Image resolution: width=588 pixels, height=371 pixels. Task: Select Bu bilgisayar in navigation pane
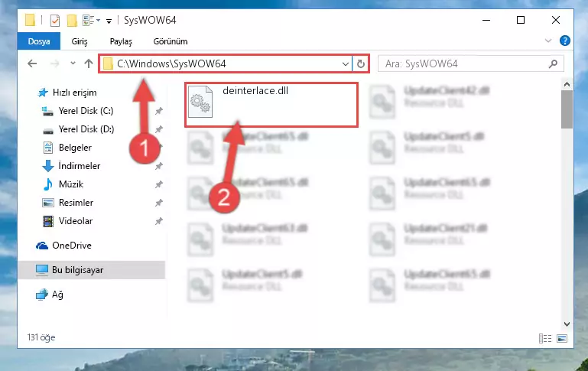point(92,270)
